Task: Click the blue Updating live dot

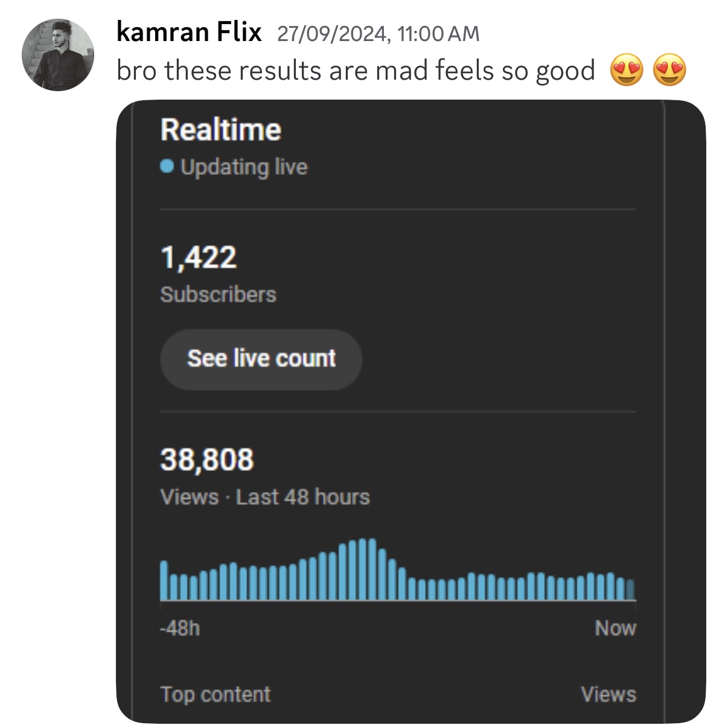Action: click(167, 166)
